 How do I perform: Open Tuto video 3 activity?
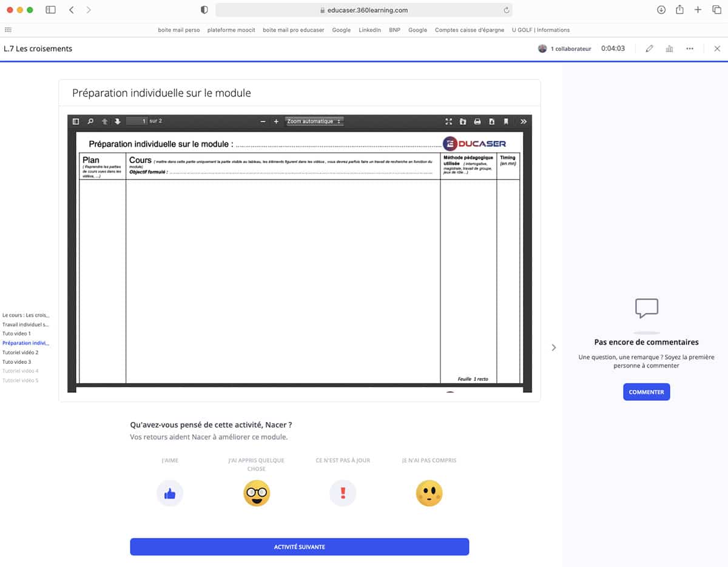[16, 362]
